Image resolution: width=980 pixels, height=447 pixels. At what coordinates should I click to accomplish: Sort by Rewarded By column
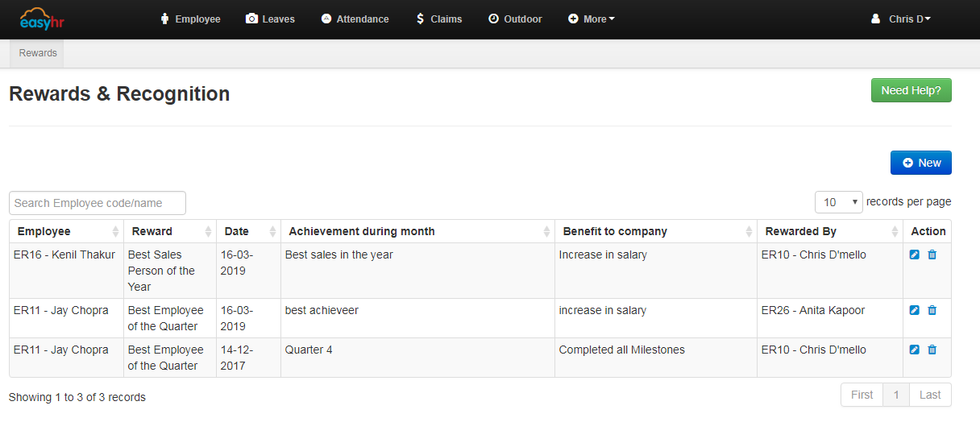coord(829,231)
